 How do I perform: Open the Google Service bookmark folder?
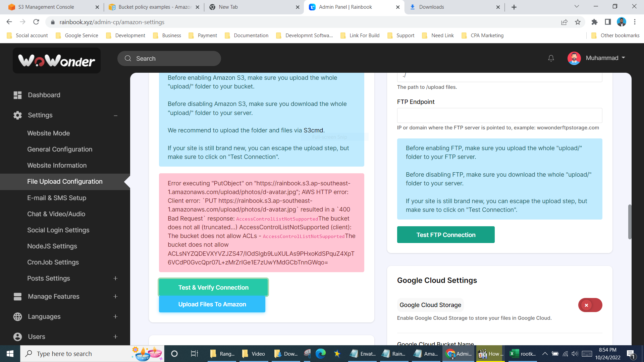77,36
